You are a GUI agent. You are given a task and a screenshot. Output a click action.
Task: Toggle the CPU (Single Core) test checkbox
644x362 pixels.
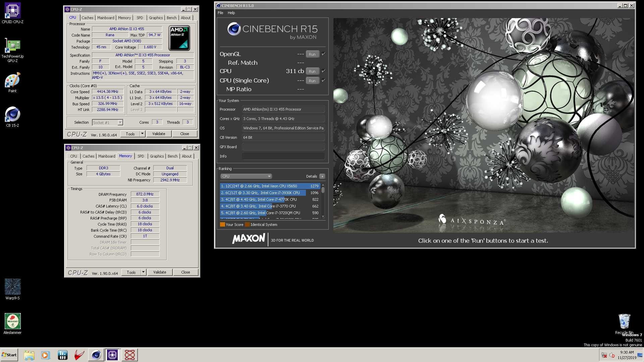(323, 80)
